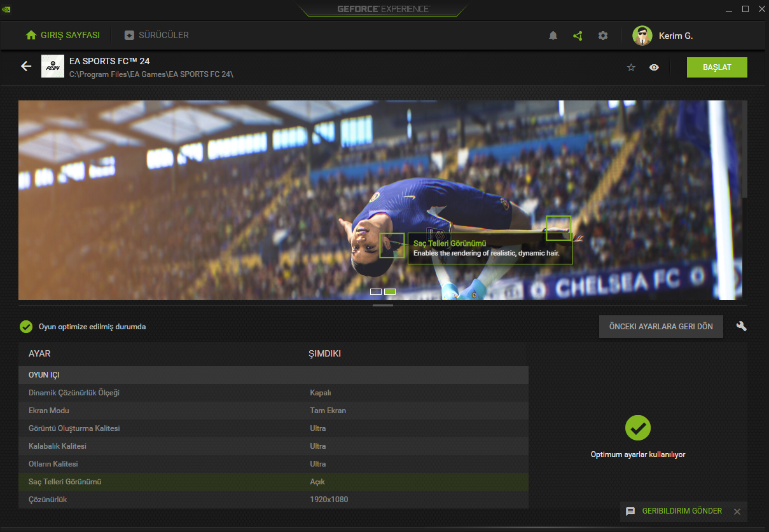
Task: Click the Tam Ekran value
Action: [x=328, y=411]
